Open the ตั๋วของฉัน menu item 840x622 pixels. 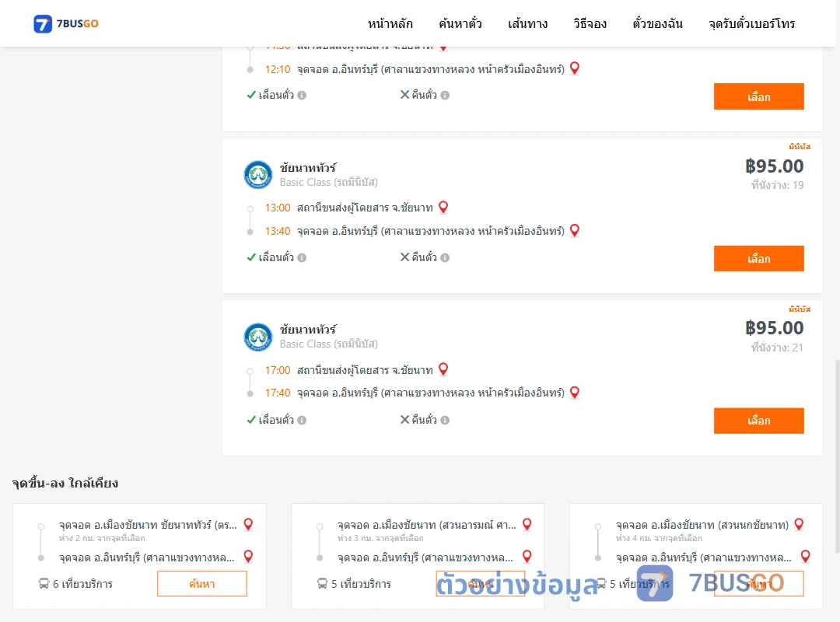pos(657,23)
